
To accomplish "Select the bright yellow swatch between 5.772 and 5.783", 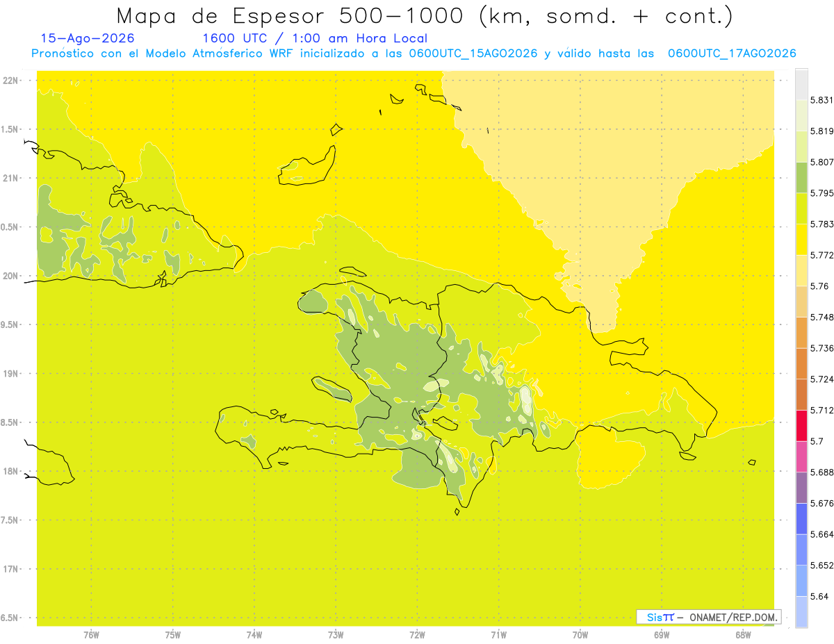I will 801,240.
